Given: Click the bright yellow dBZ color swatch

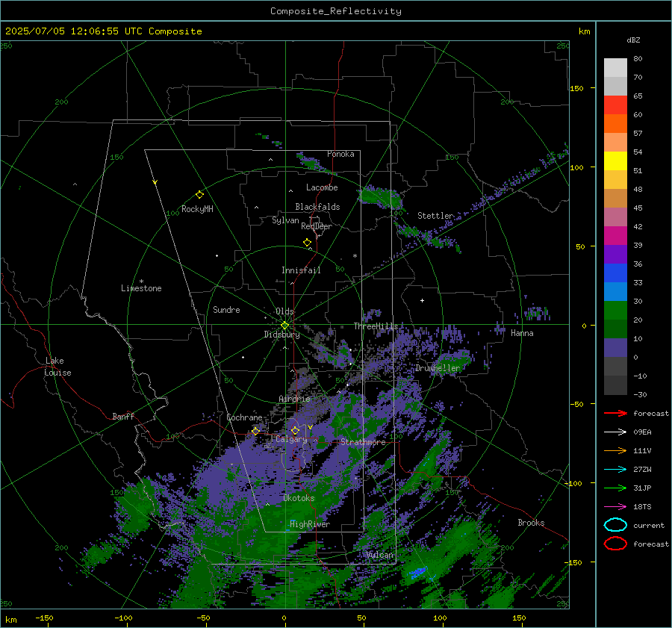Looking at the screenshot, I should pos(615,161).
